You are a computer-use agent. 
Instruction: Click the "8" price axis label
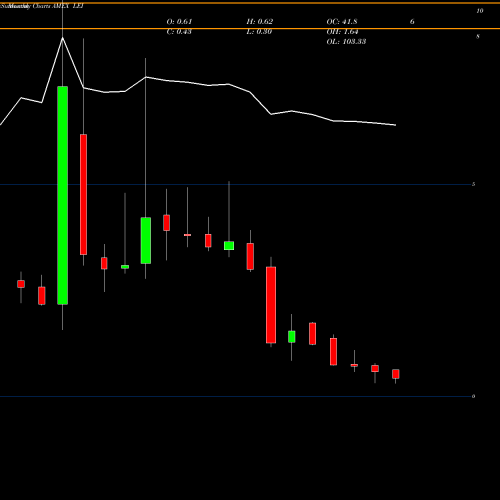click(x=478, y=36)
